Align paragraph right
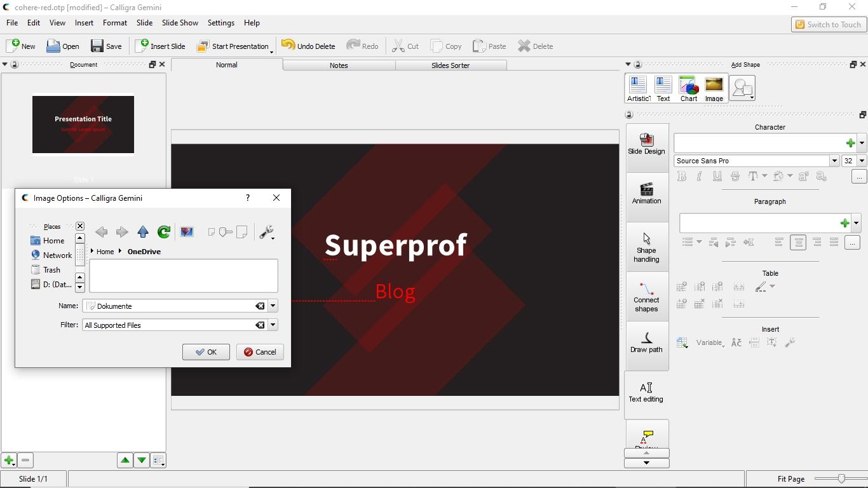 tap(817, 243)
